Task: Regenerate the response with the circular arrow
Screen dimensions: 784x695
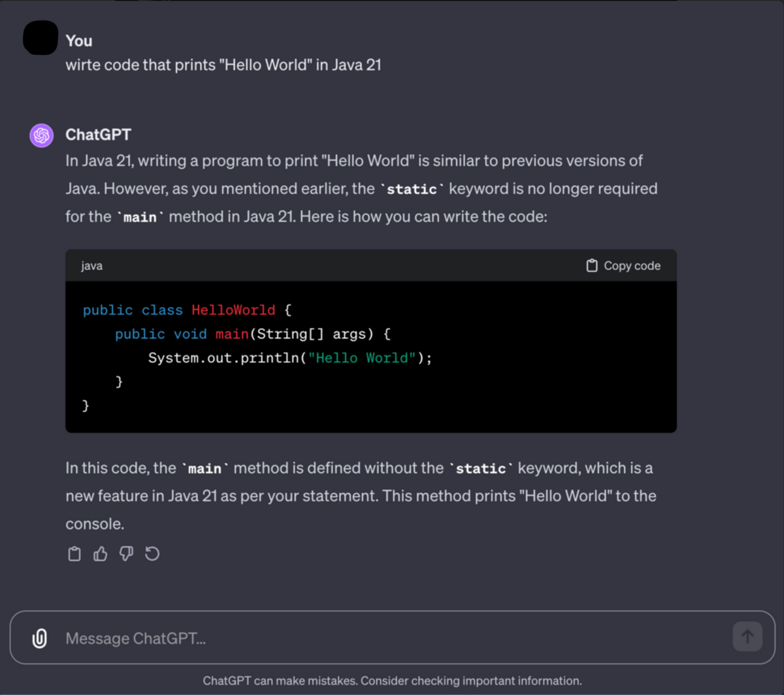Action: 152,554
